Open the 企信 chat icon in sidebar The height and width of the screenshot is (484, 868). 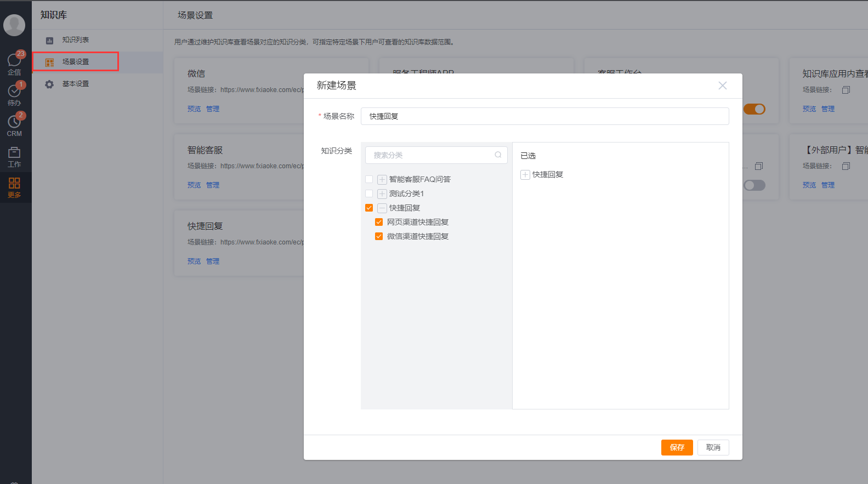14,60
